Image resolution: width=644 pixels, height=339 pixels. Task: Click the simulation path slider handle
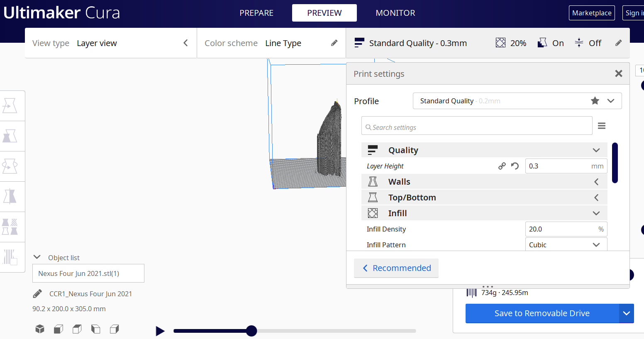coord(251,331)
